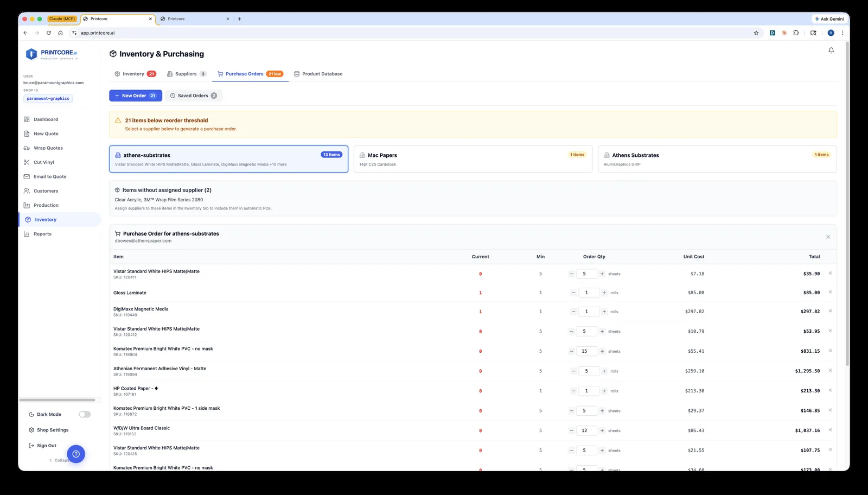This screenshot has width=868, height=495.
Task: Remove the Komatex 1 side mask row
Action: coord(830,410)
